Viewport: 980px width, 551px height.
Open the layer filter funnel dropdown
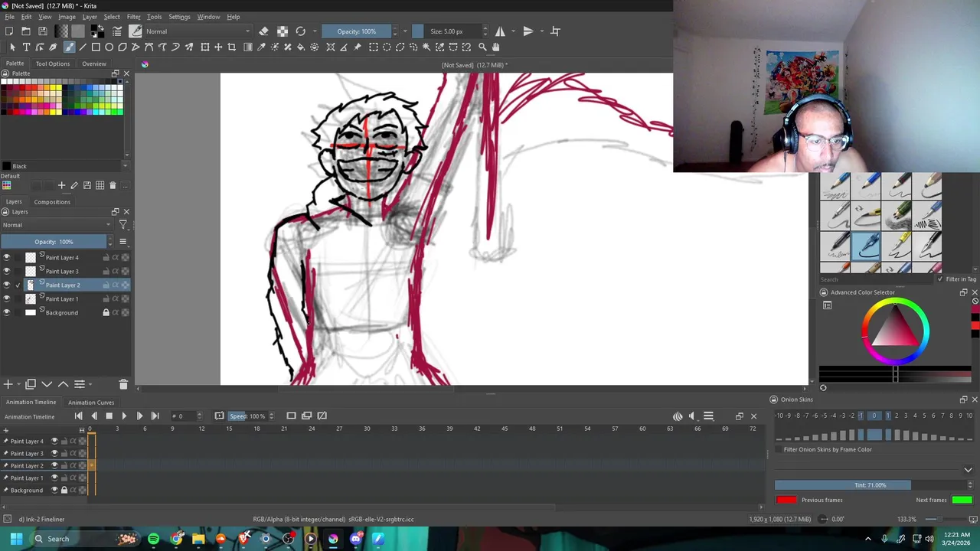[123, 225]
